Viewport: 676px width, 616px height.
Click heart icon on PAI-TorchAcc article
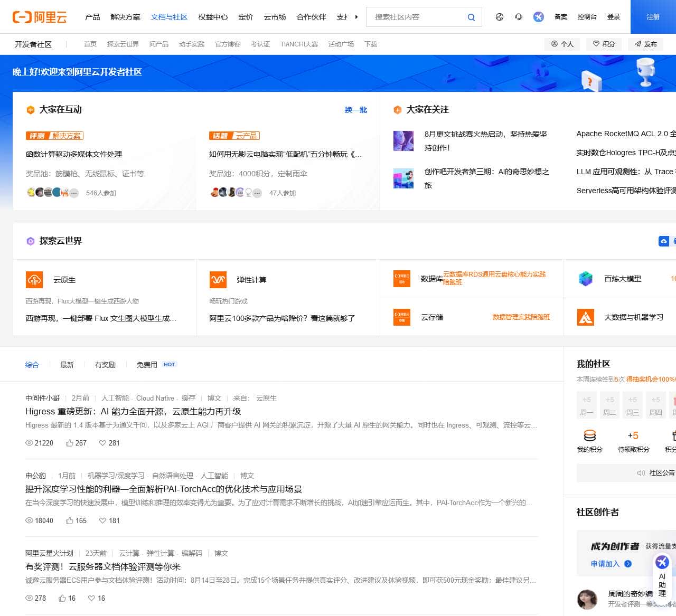tap(102, 520)
